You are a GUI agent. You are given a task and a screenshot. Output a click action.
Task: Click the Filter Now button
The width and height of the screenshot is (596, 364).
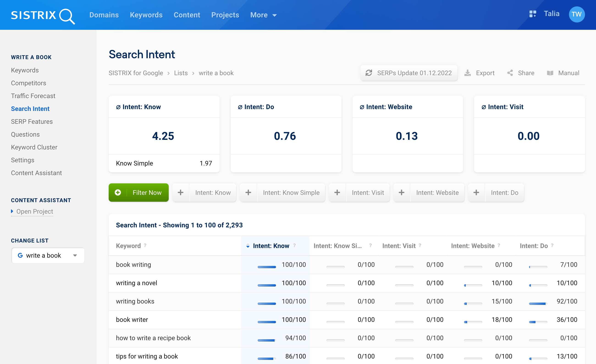139,193
